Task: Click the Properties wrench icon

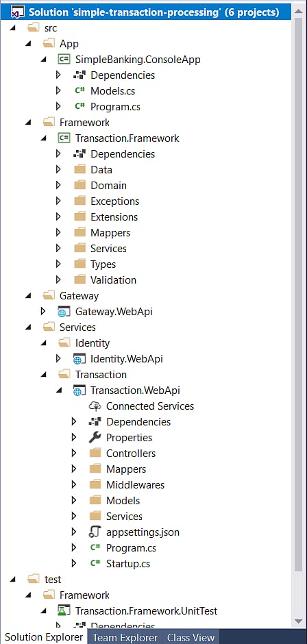Action: pyautogui.click(x=95, y=437)
